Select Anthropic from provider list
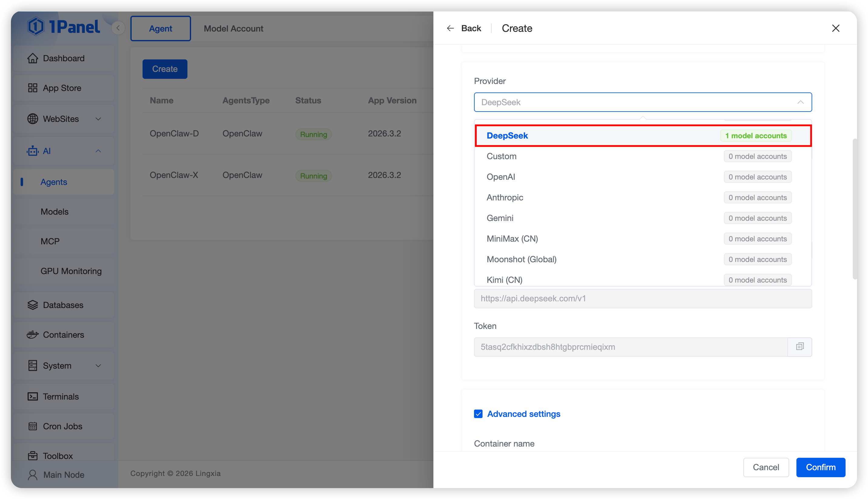The height and width of the screenshot is (499, 868). click(x=505, y=197)
